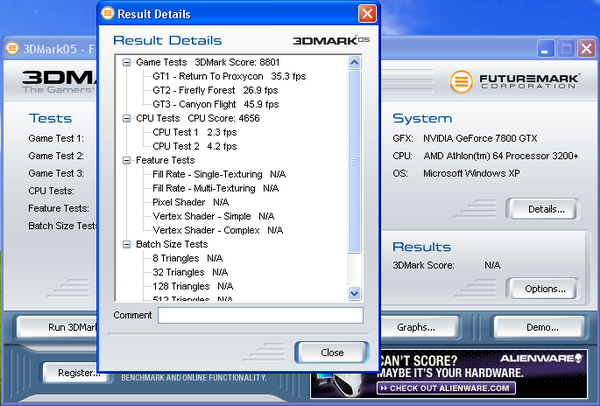Click the 3DMark05 logo in Result Details
This screenshot has height=406, width=600.
(331, 40)
